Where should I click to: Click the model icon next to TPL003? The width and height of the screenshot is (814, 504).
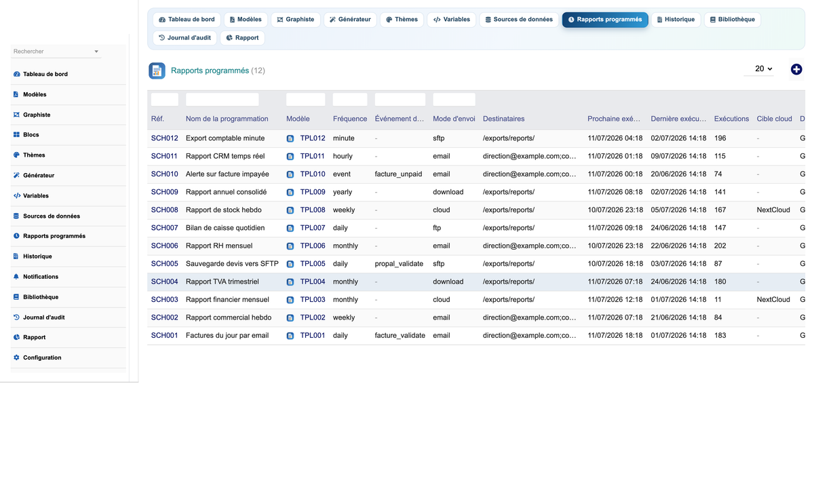(x=290, y=300)
